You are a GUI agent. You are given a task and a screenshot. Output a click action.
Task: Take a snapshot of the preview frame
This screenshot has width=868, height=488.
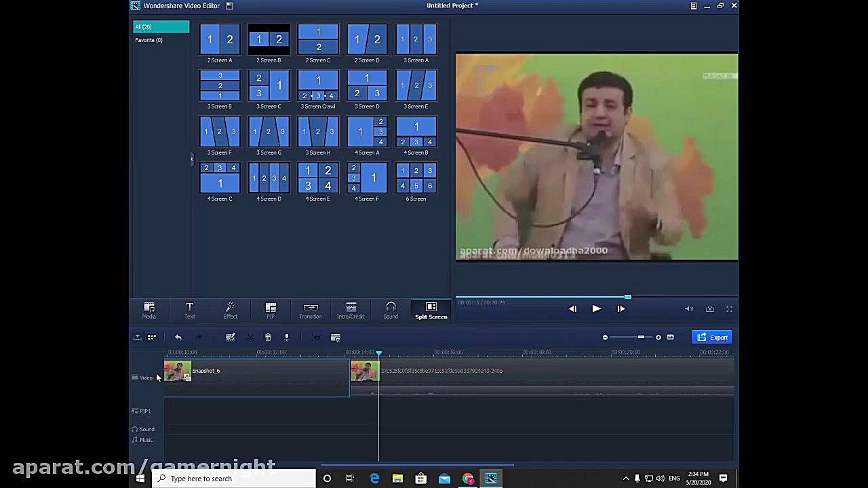(x=710, y=308)
